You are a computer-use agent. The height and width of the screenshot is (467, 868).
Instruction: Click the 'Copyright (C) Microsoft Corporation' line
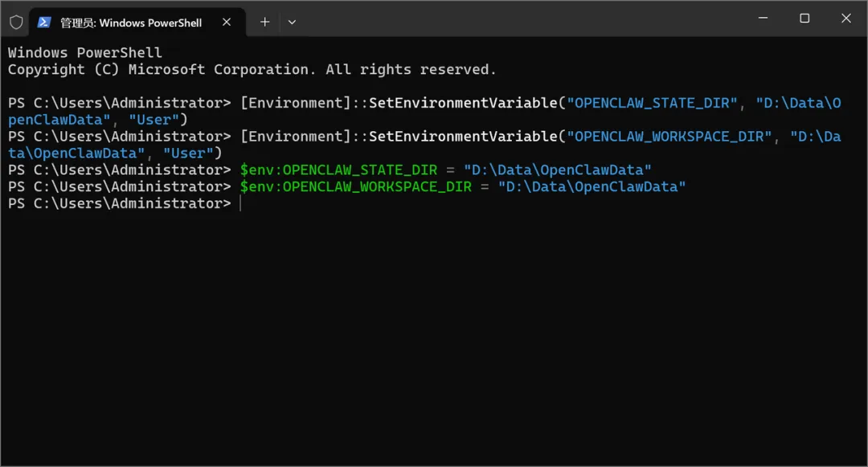[x=252, y=70]
